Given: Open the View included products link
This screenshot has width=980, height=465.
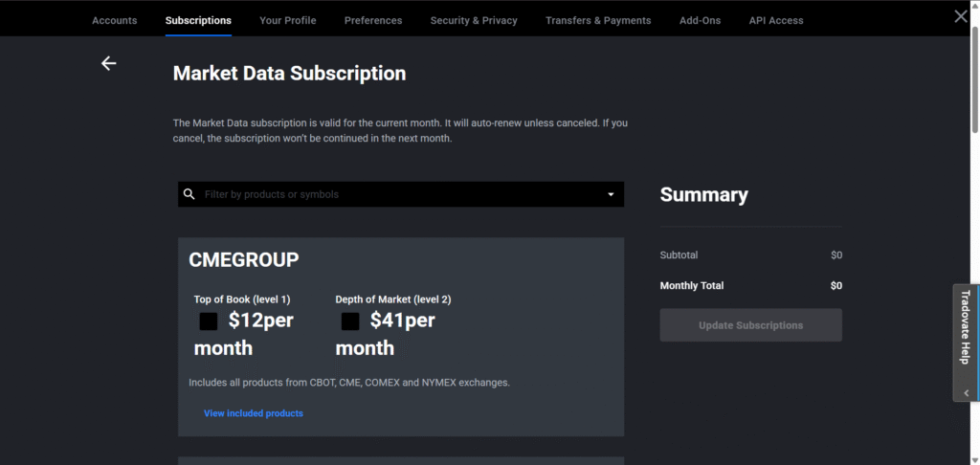Looking at the screenshot, I should click(253, 413).
